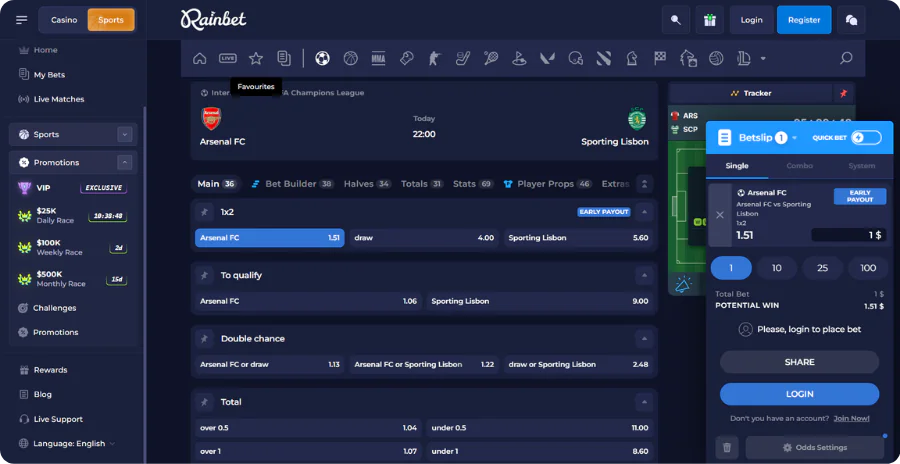Go to sportsbook home icon
This screenshot has width=900, height=464.
click(x=200, y=58)
